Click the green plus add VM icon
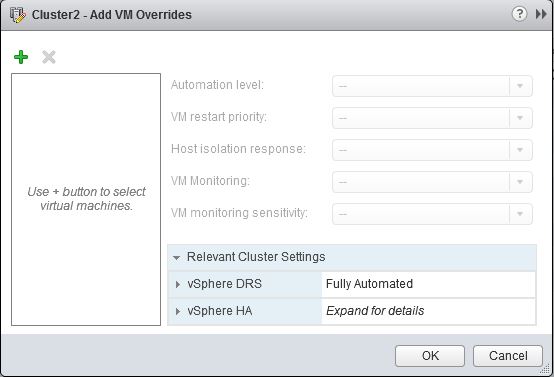This screenshot has width=554, height=377. point(21,57)
